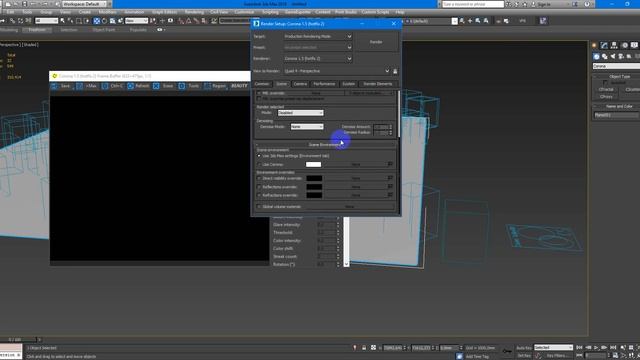
Task: Open the Display tab in the command panel
Action: click(x=634, y=45)
